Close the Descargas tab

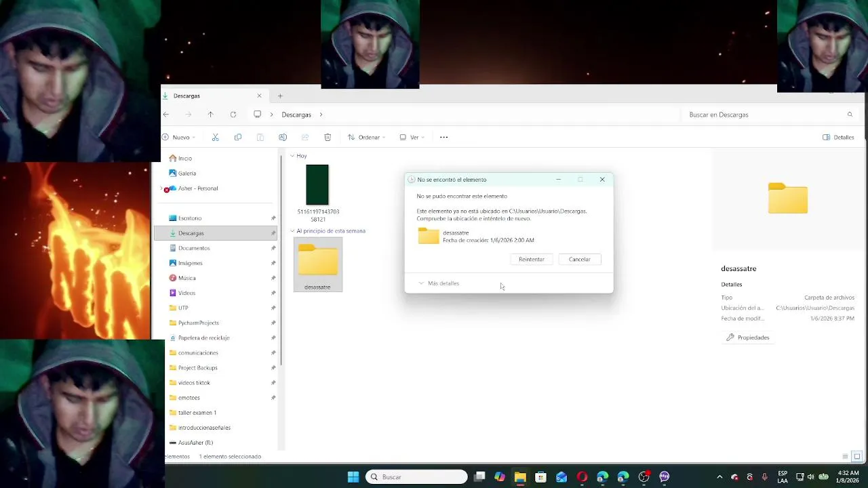pyautogui.click(x=259, y=96)
